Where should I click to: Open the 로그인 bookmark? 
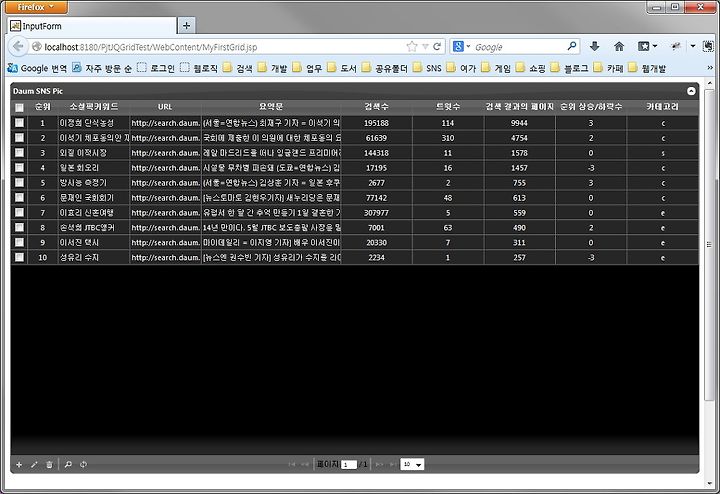(156, 68)
